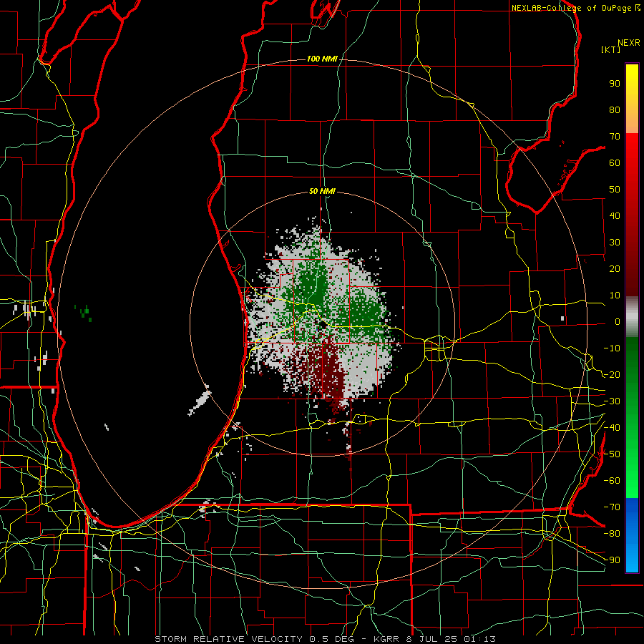Click the "100 NMI" range ring label
The width and height of the screenshot is (644, 644).
pyautogui.click(x=322, y=59)
